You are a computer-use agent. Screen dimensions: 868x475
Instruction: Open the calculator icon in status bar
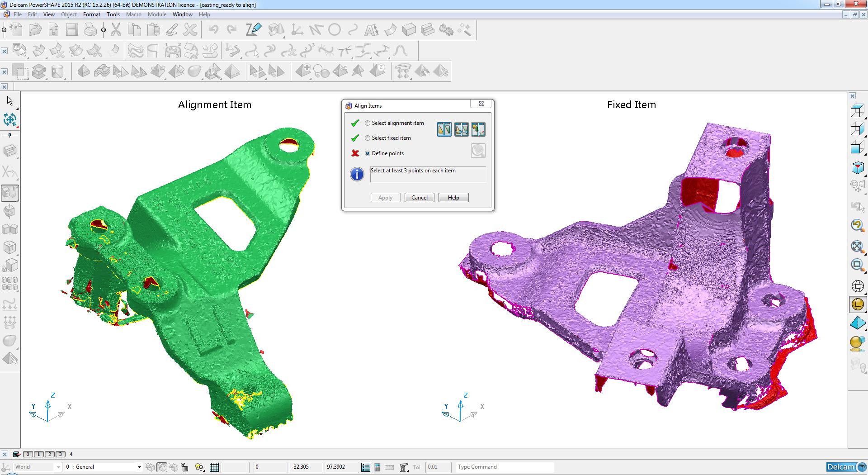click(x=377, y=467)
